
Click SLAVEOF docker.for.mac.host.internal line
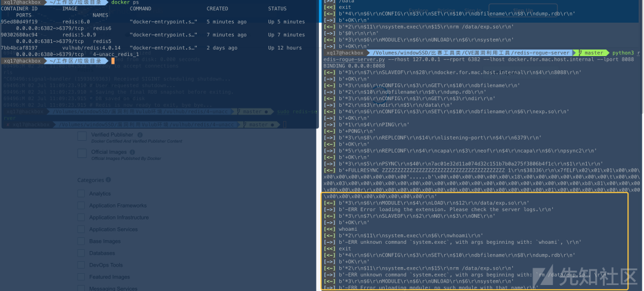[x=453, y=72]
